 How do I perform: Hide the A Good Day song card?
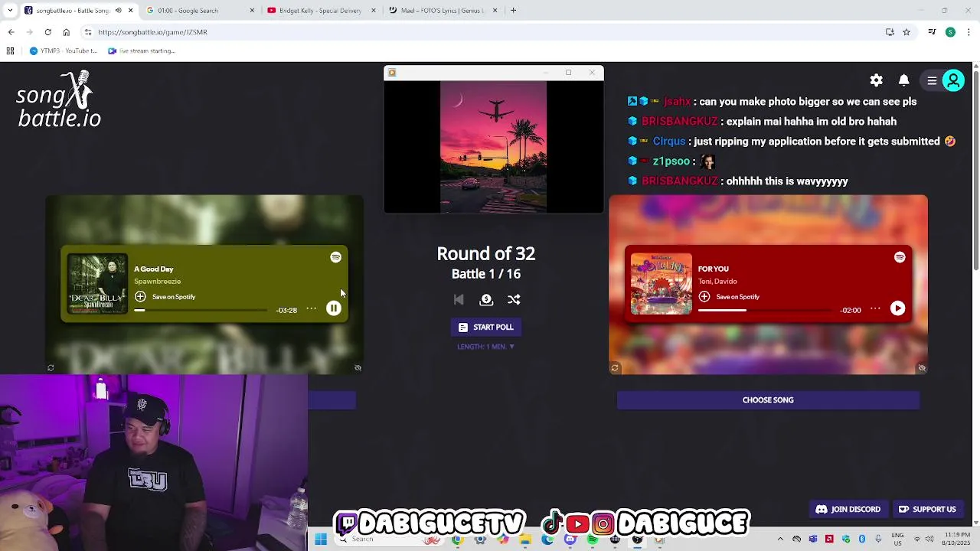click(x=358, y=368)
